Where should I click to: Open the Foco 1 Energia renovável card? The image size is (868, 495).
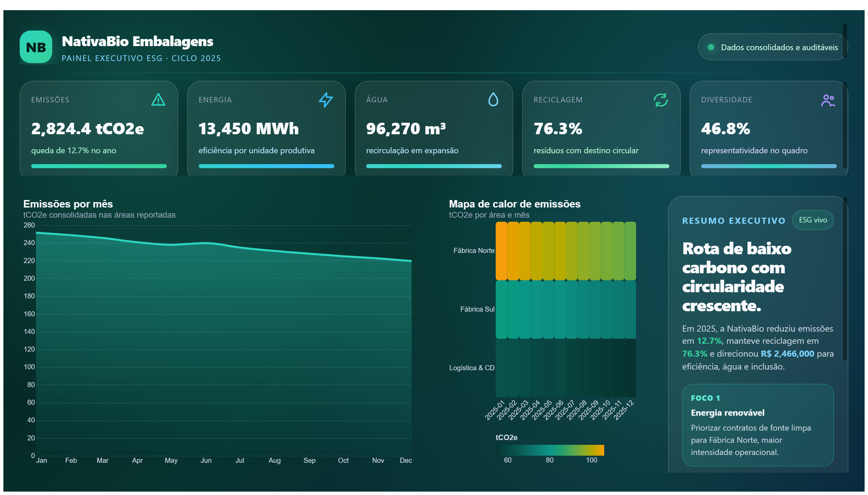click(x=757, y=425)
